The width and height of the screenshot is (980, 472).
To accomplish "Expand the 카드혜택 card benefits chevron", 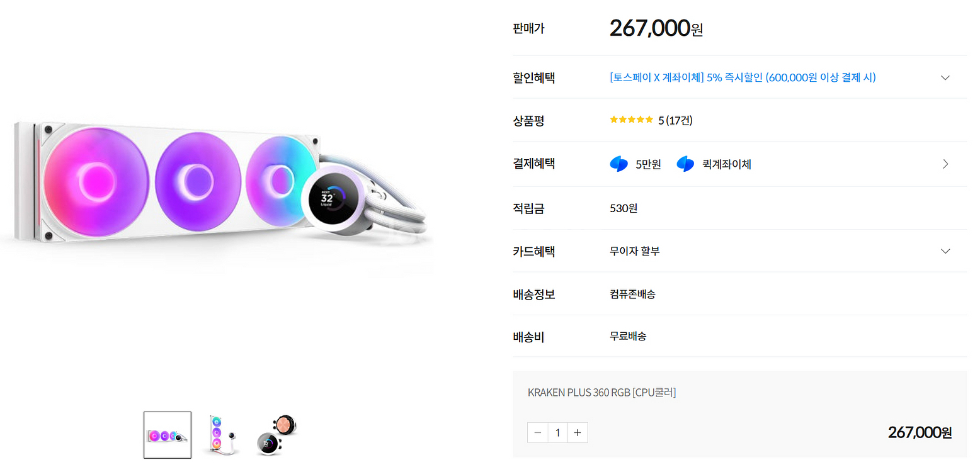I will (x=945, y=251).
